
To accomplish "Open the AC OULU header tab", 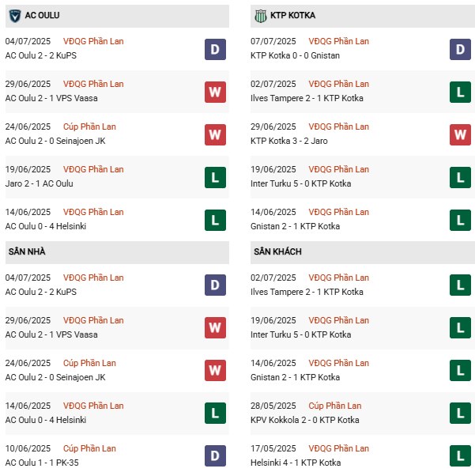I will point(43,15).
